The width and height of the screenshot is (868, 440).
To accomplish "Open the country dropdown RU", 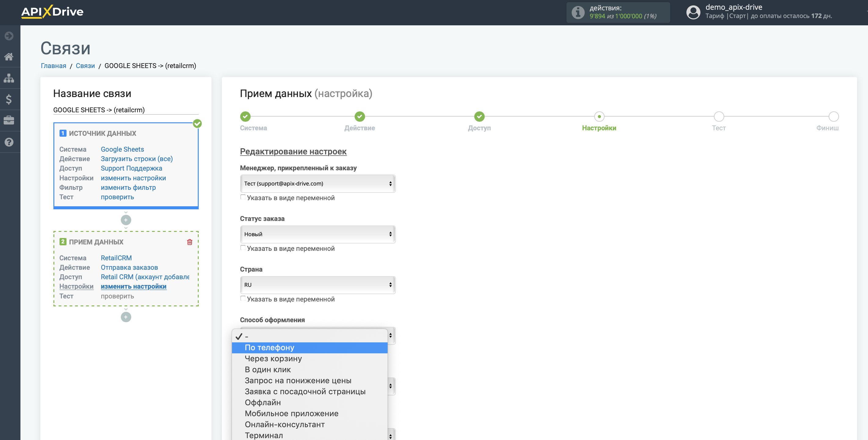I will 318,285.
